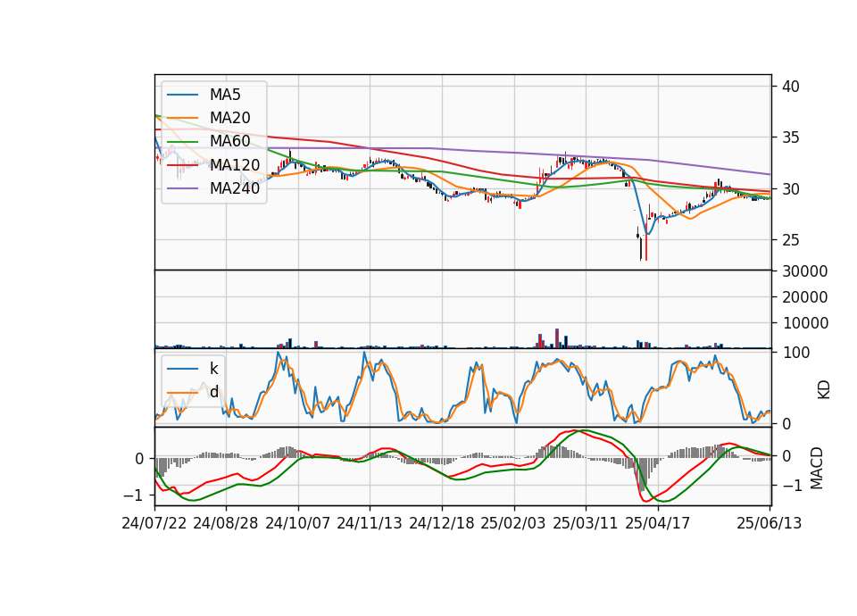Image resolution: width=857 pixels, height=616 pixels.
Task: Click the 25 price axis label
Action: point(790,240)
